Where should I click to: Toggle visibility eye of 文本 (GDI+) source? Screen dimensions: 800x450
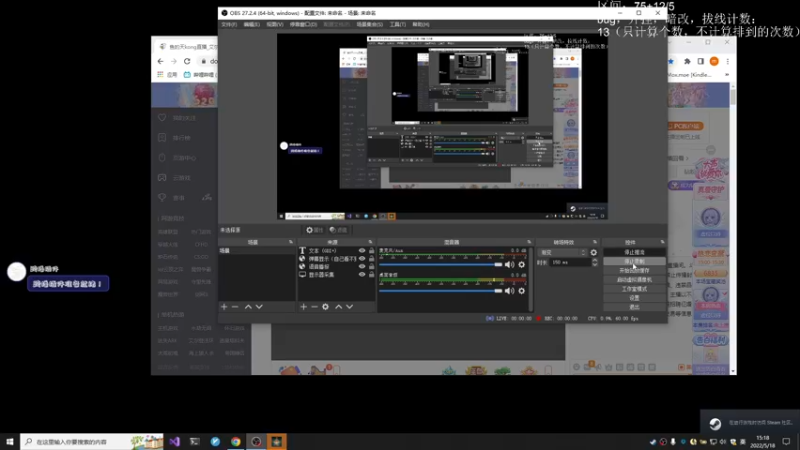(362, 251)
